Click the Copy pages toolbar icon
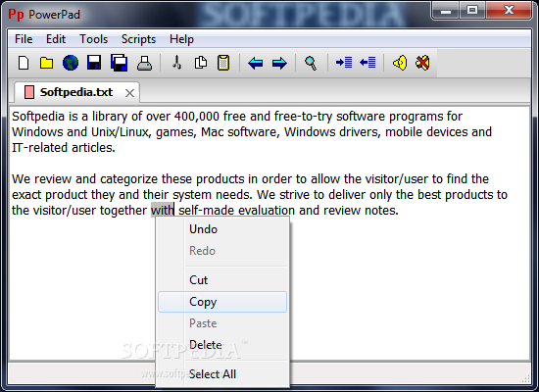This screenshot has width=539, height=392. [201, 63]
